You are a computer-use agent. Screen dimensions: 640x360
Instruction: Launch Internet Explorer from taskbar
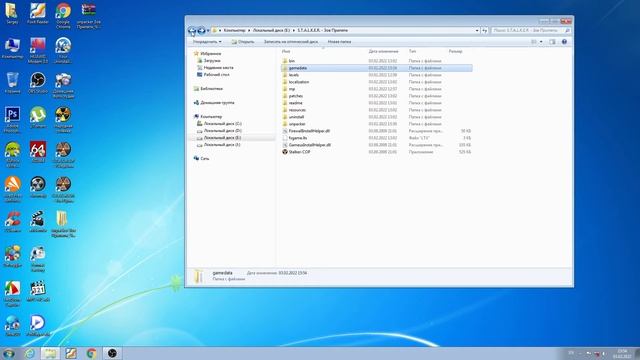29,353
